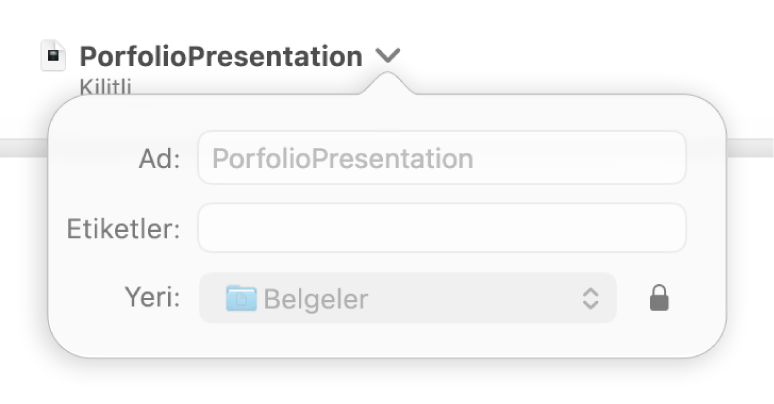This screenshot has width=774, height=404.
Task: Click the greyed PorfolioPresentation text in Ad field
Action: 343,159
